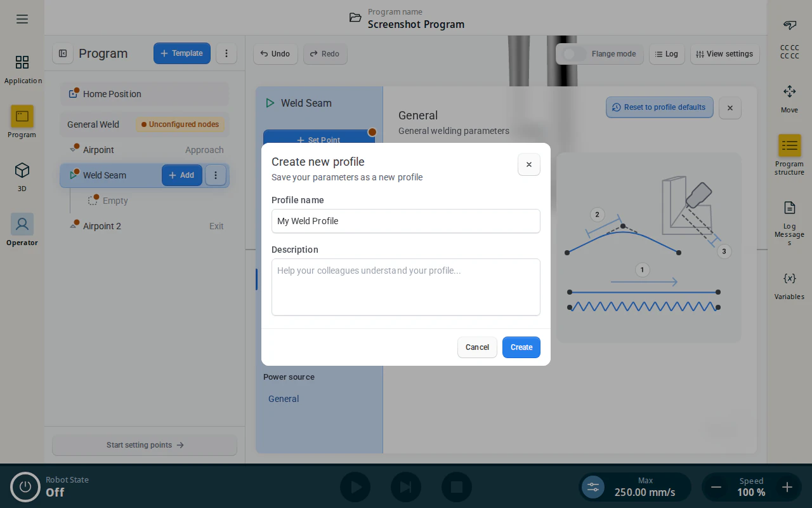
Task: Open General under Power source
Action: pyautogui.click(x=284, y=399)
